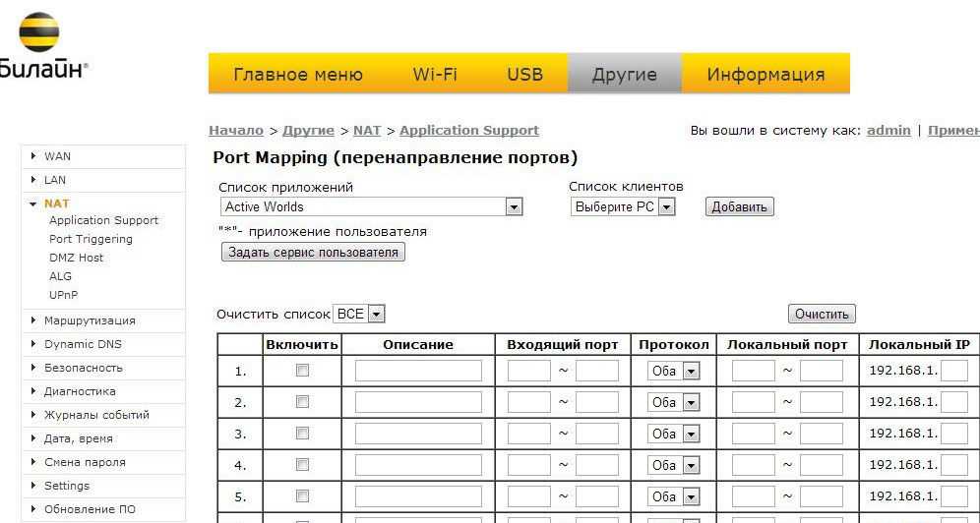Switch to the Wi-Fi tab
This screenshot has height=523, width=980.
[435, 75]
